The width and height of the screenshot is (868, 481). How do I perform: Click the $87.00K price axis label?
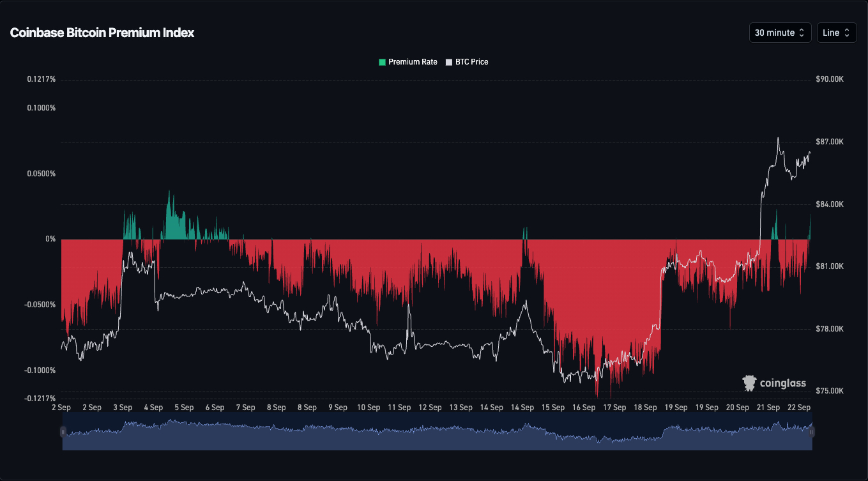830,142
